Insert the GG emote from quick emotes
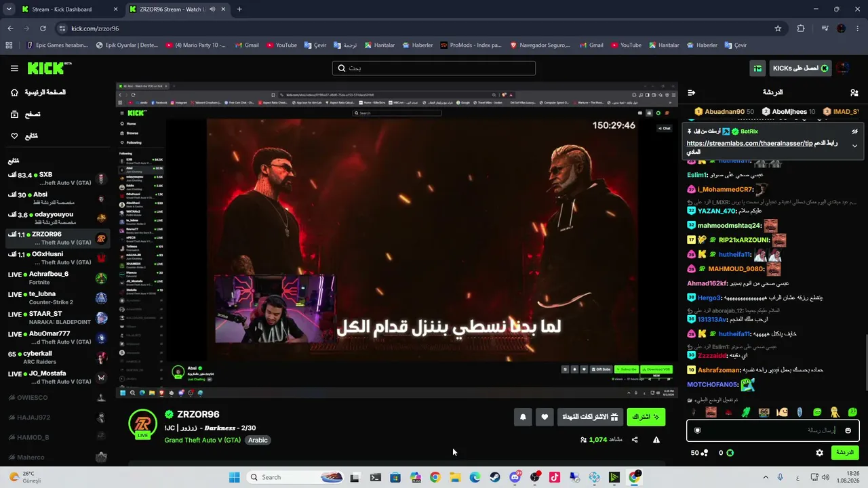This screenshot has width=868, height=488. coord(764,412)
